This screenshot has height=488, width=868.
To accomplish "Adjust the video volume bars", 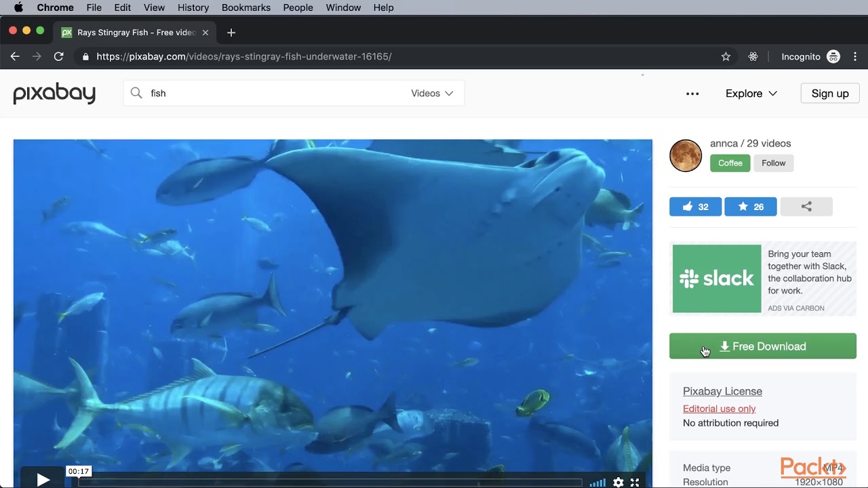I will [597, 483].
